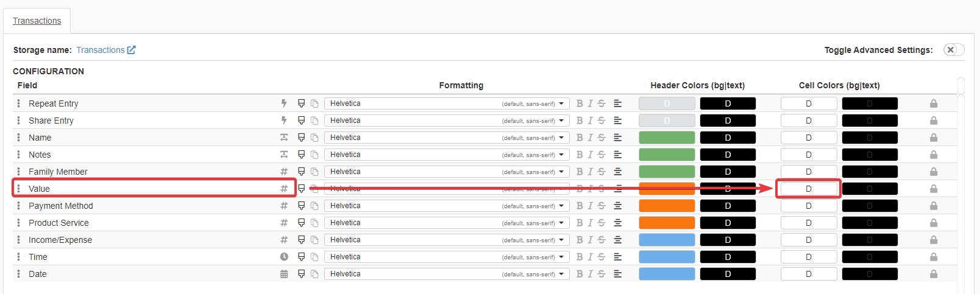The width and height of the screenshot is (980, 294).
Task: Click the Product Service header text color swatch
Action: point(728,223)
